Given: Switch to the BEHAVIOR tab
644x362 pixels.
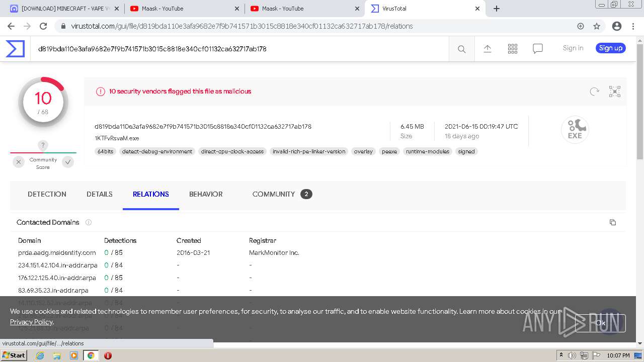Looking at the screenshot, I should pyautogui.click(x=206, y=194).
